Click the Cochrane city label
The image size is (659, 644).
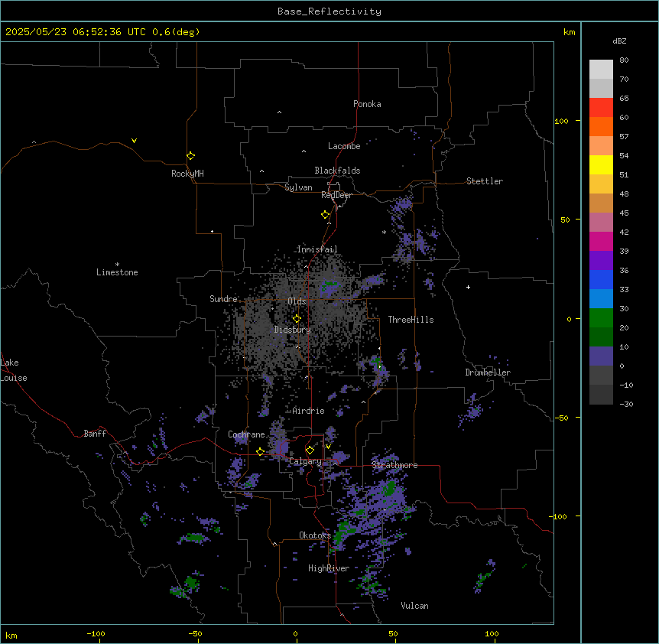point(246,434)
